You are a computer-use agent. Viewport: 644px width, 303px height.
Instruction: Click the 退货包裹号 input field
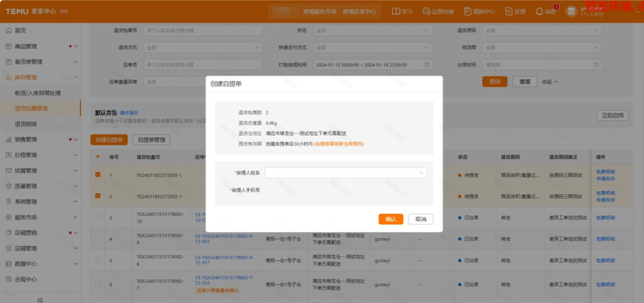pyautogui.click(x=203, y=30)
